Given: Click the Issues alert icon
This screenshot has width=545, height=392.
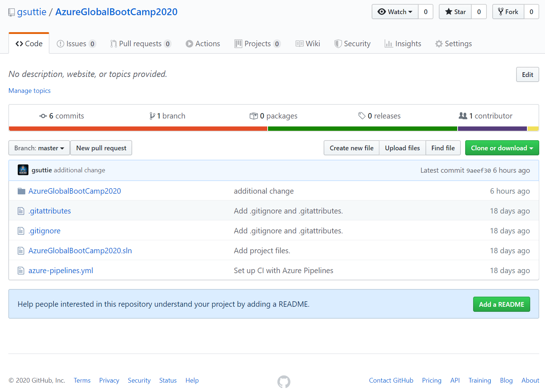Looking at the screenshot, I should point(61,44).
